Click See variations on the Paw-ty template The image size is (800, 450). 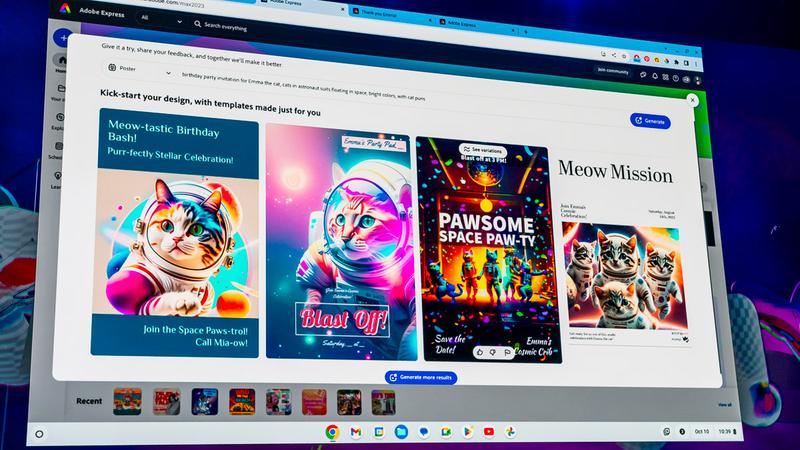(x=483, y=150)
